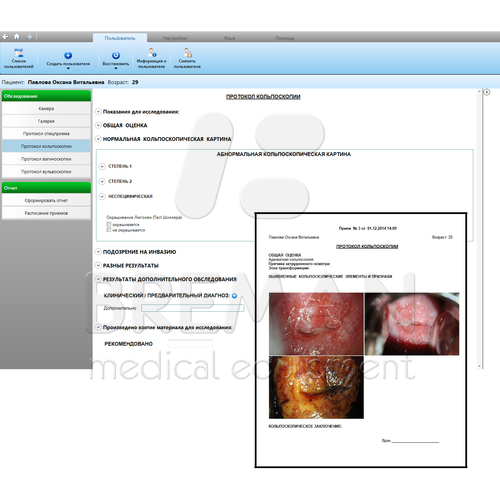The width and height of the screenshot is (500, 500).
Task: Expand ОБЩАЯ ОЦЕНКА section
Action: pos(98,125)
